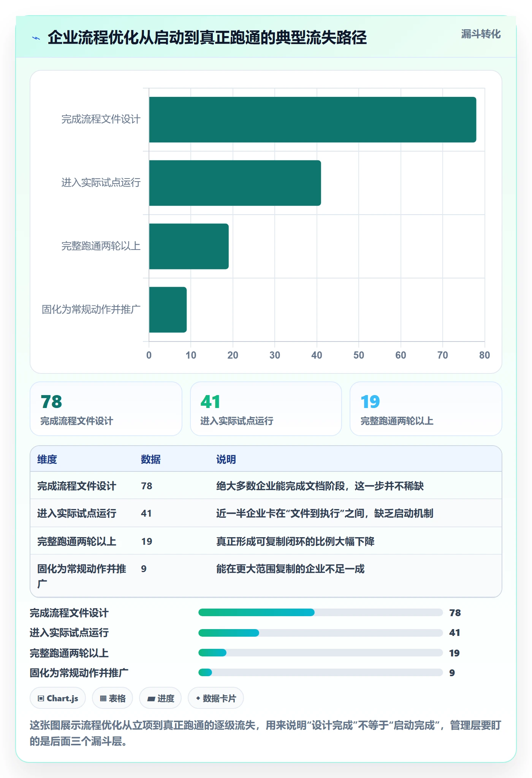Viewport: 532px width, 778px height.
Task: Click the 78 stat card
Action: point(106,409)
